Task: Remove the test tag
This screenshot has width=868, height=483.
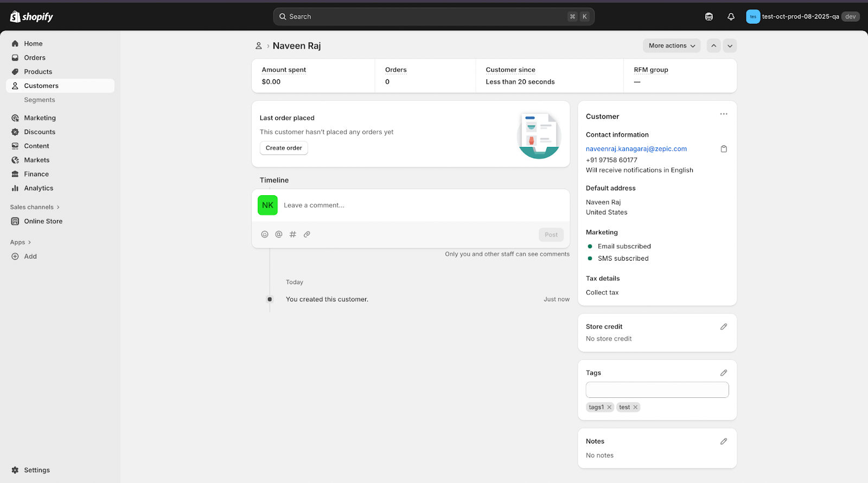Action: [x=635, y=408]
